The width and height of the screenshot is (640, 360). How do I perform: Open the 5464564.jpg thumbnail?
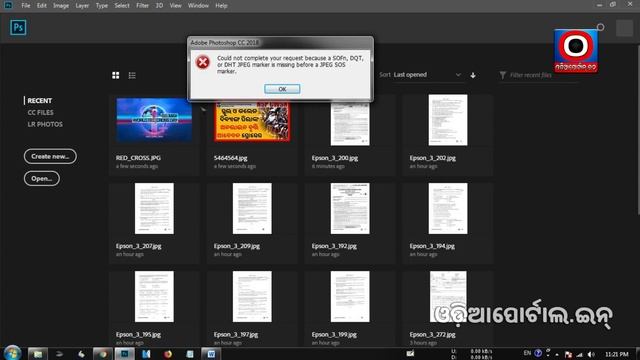point(252,121)
